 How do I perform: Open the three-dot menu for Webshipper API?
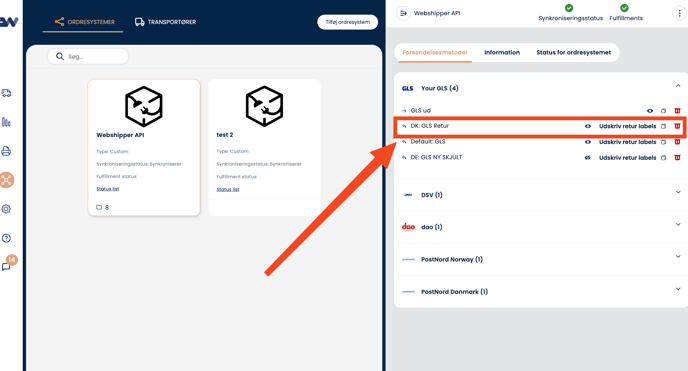click(x=679, y=13)
